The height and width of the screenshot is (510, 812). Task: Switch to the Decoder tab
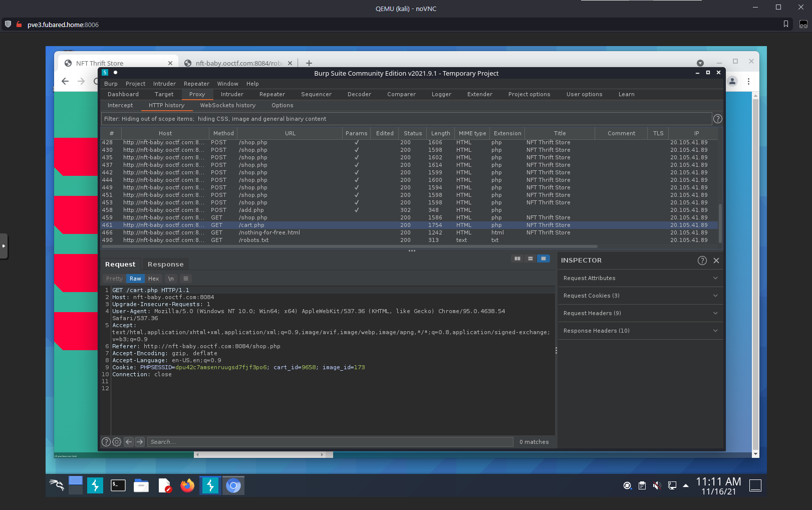pyautogui.click(x=359, y=94)
